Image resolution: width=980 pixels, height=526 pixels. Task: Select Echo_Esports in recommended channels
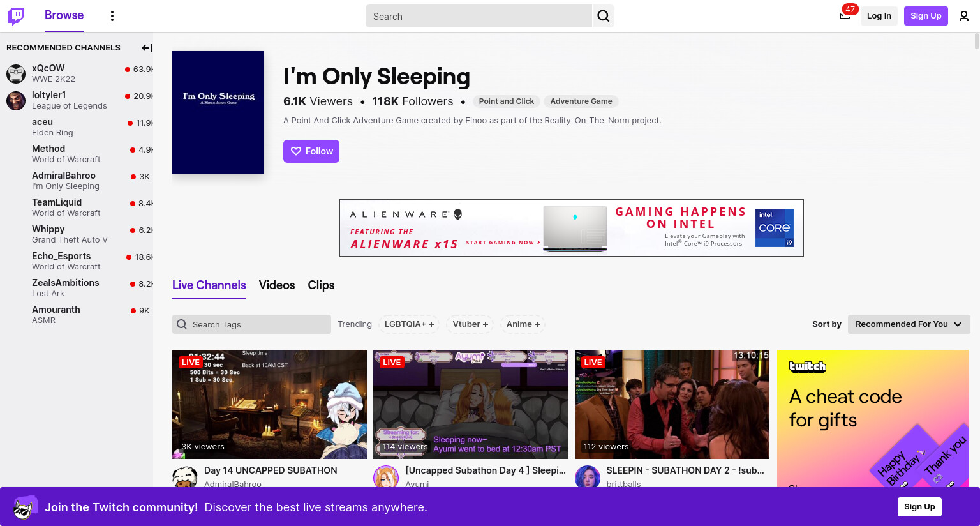[x=77, y=261]
